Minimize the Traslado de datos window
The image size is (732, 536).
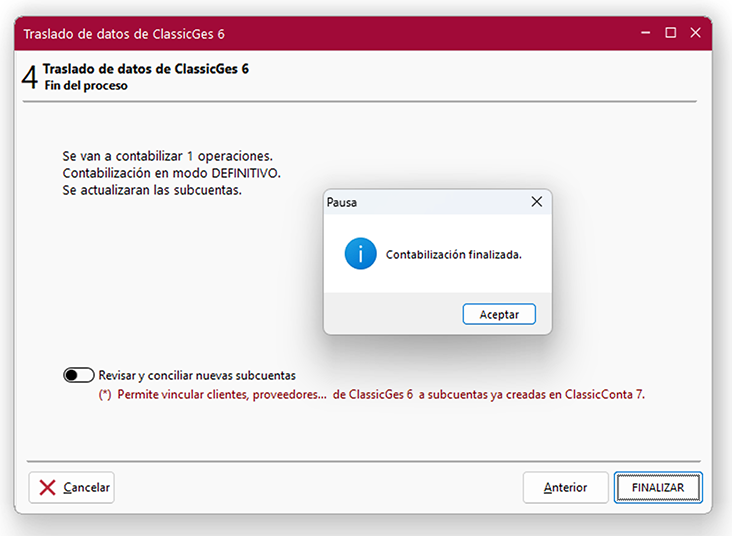645,33
